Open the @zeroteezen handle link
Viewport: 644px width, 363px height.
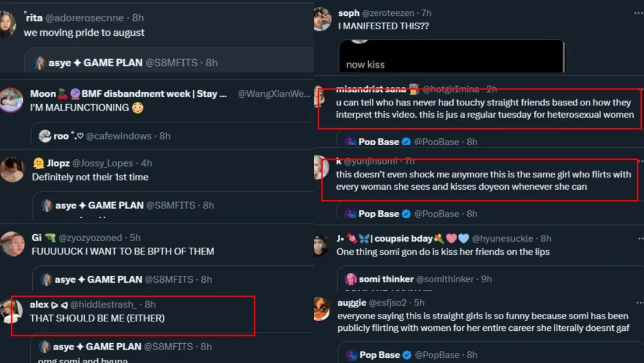click(386, 13)
